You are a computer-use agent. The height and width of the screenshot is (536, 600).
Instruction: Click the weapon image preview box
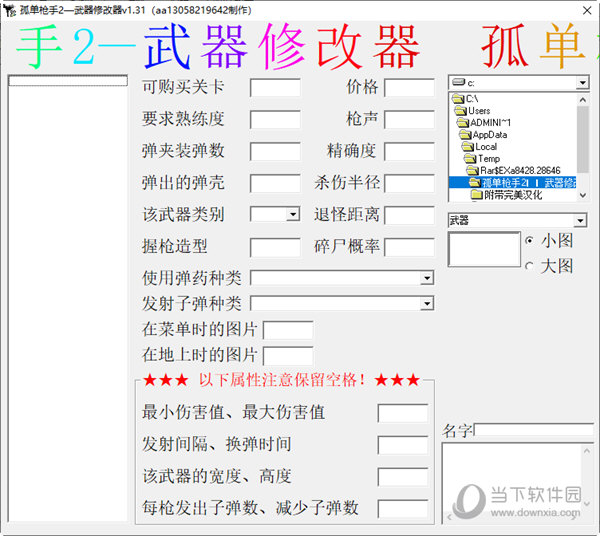484,249
